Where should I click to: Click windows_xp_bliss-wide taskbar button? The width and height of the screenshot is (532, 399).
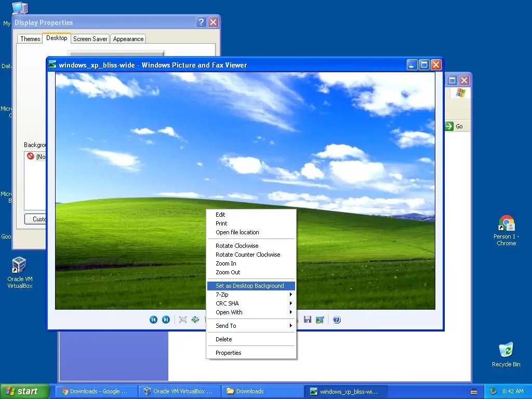[x=345, y=391]
